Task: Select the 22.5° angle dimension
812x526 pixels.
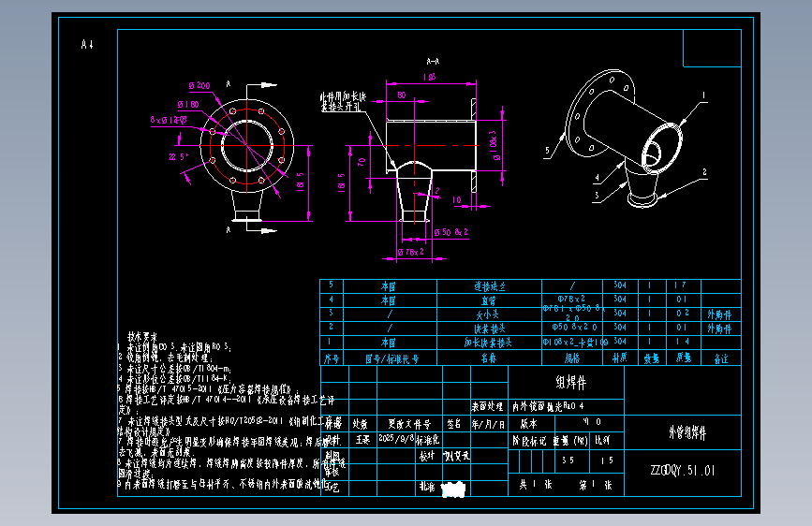Action: 179,157
